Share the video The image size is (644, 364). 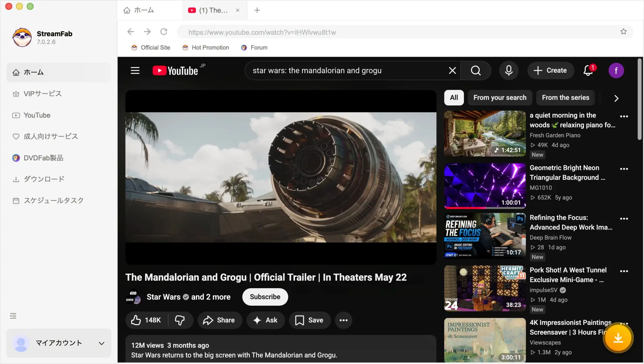[x=219, y=320]
